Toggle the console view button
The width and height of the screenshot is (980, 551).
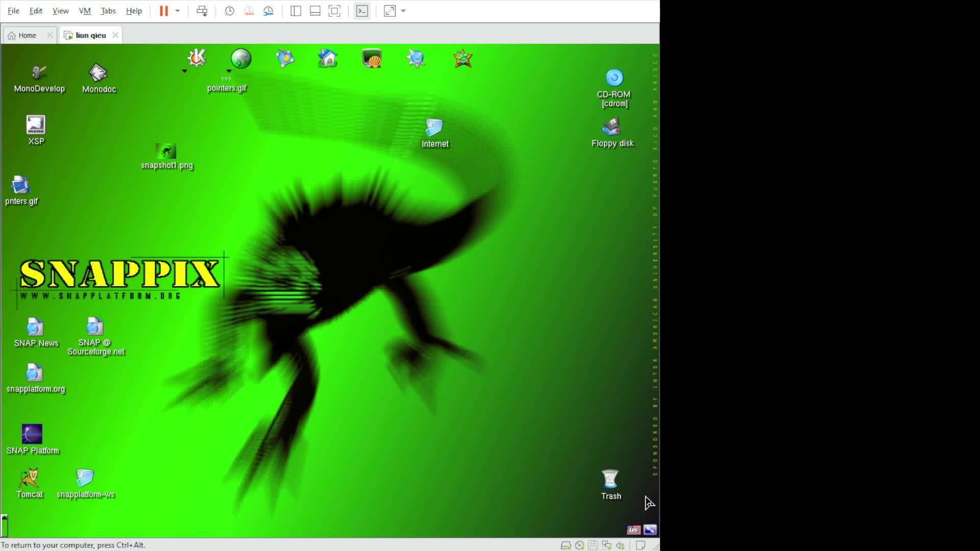coord(362,11)
